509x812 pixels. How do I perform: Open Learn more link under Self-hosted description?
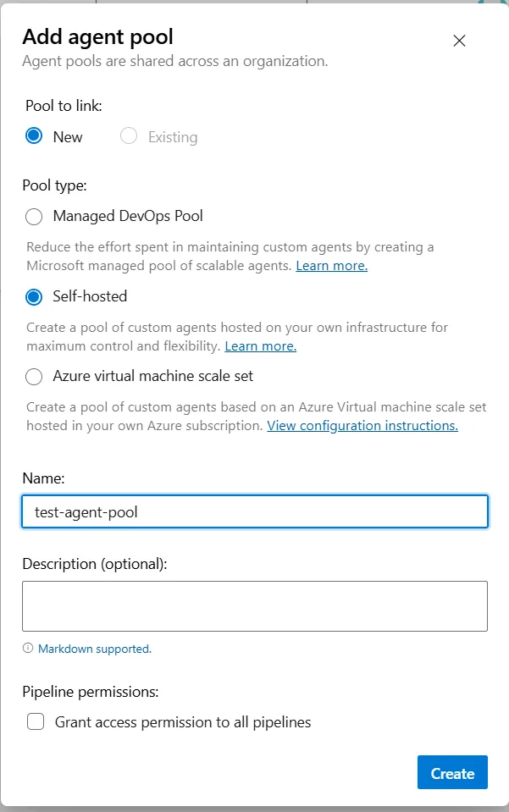[x=260, y=346]
